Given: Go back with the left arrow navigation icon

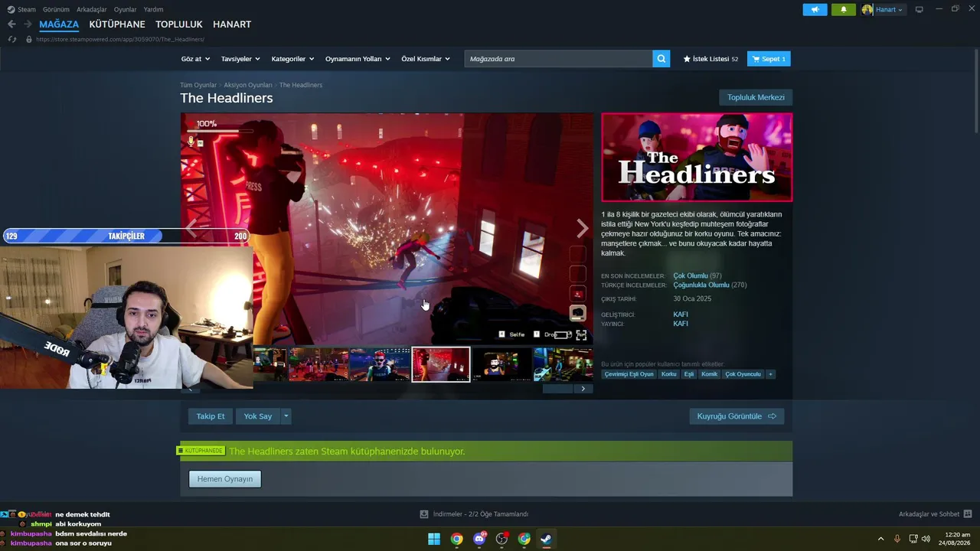Looking at the screenshot, I should (11, 24).
